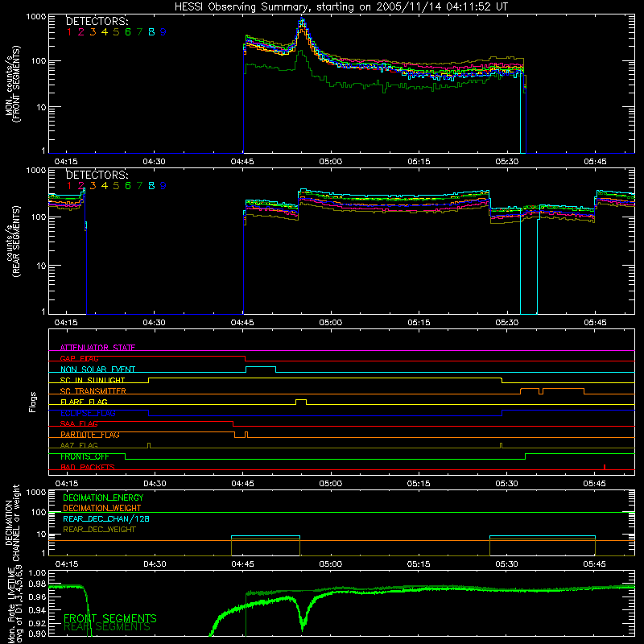Click the 1.00 y-axis value on livetime plot
Image resolution: width=644 pixels, height=644 pixels.
[x=38, y=573]
